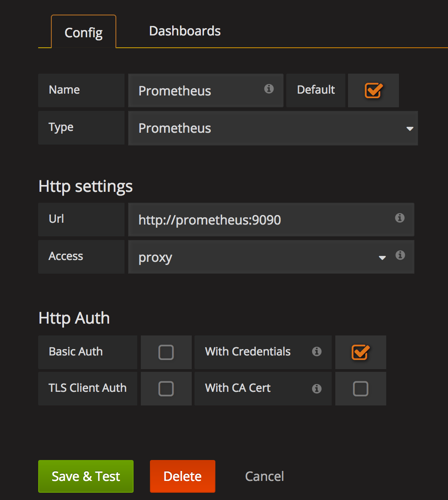Image resolution: width=448 pixels, height=500 pixels.
Task: Click the Save & Test button
Action: coord(86,476)
